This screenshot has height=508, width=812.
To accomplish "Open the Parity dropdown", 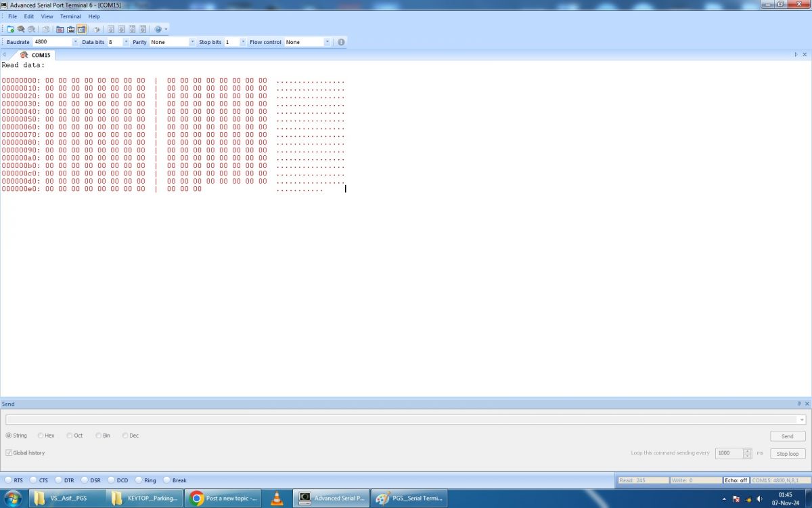I will pos(191,42).
